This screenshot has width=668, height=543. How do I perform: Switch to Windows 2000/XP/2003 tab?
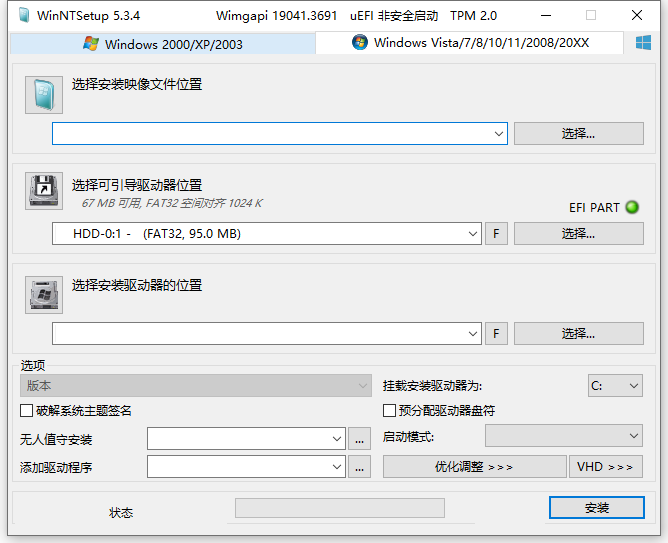[x=163, y=44]
